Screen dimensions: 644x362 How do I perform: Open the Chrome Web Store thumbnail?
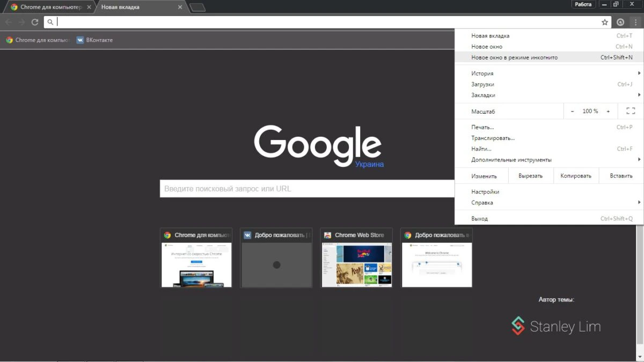click(356, 257)
